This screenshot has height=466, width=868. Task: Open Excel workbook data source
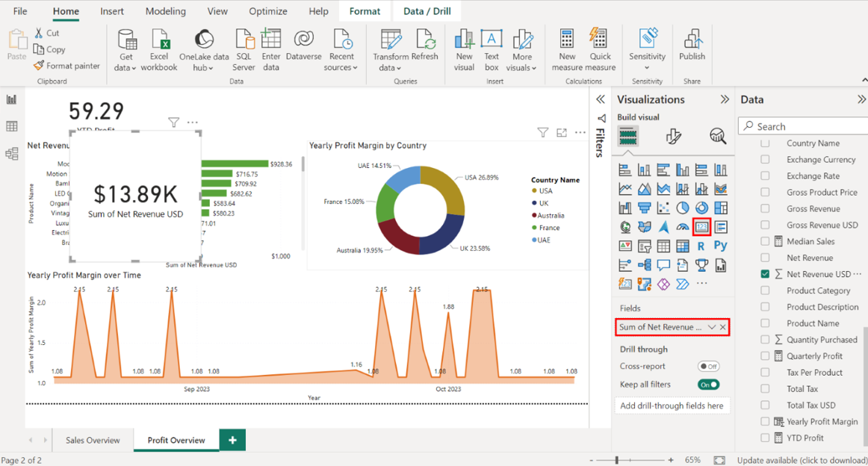pos(159,49)
